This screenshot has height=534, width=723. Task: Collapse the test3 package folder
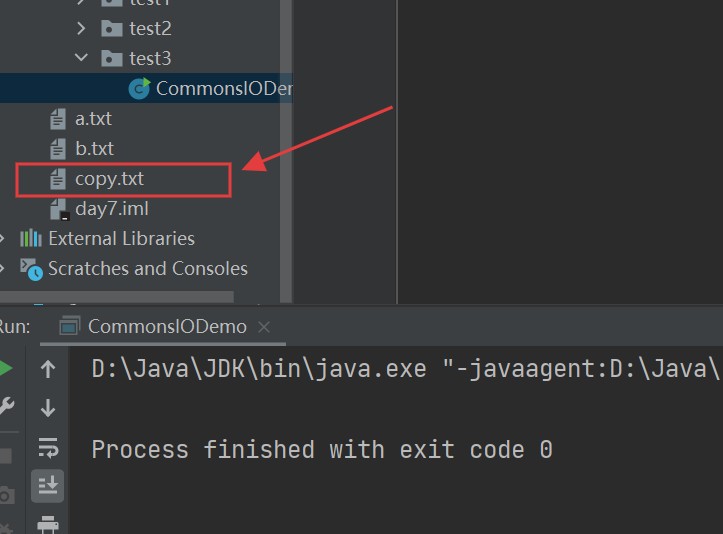tap(83, 59)
